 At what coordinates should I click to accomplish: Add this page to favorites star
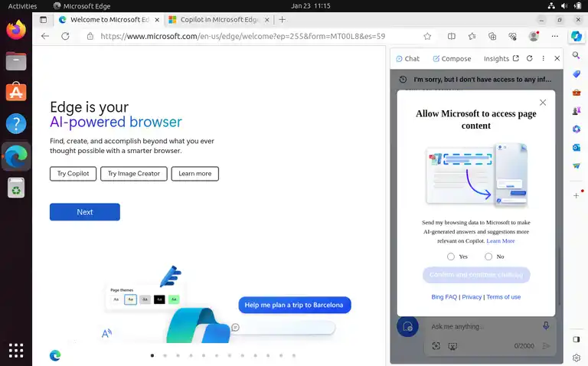tap(427, 37)
